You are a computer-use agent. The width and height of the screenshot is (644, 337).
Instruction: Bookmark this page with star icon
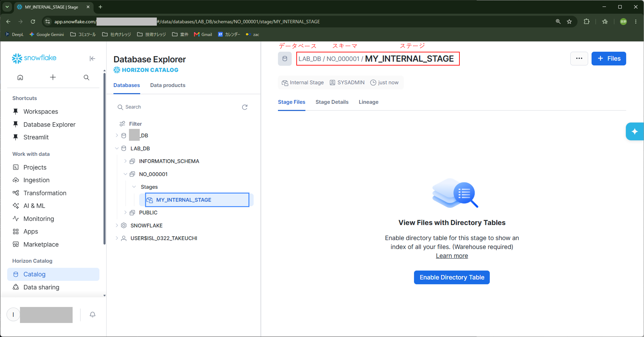[x=569, y=21]
